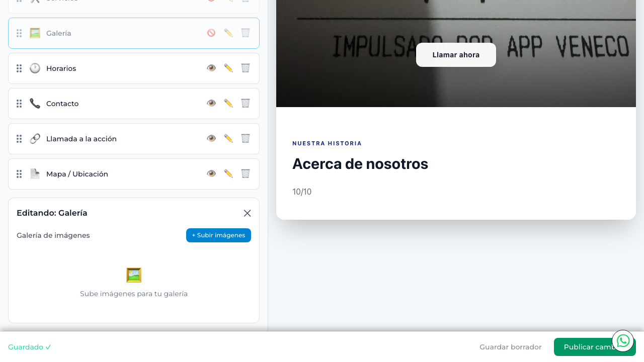Click the Llamada a la acción link icon

pos(35,139)
